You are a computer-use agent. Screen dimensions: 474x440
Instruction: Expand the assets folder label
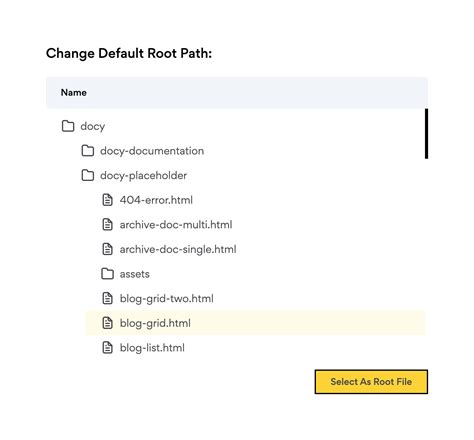[x=135, y=274]
